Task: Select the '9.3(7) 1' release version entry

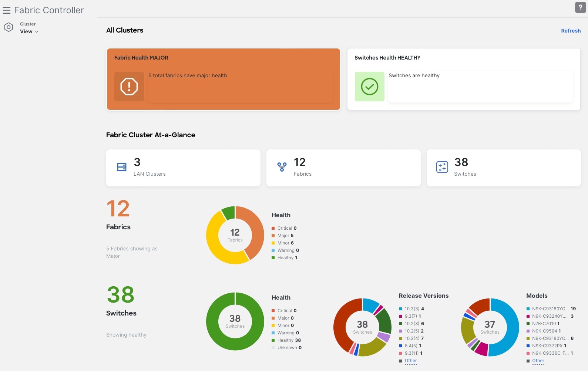Action: tap(410, 316)
